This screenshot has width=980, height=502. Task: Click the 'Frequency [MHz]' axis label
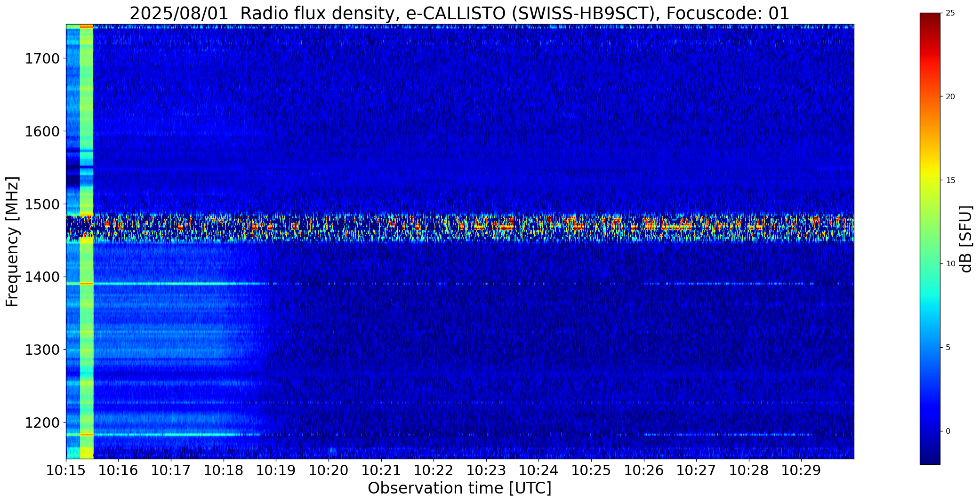coord(12,242)
